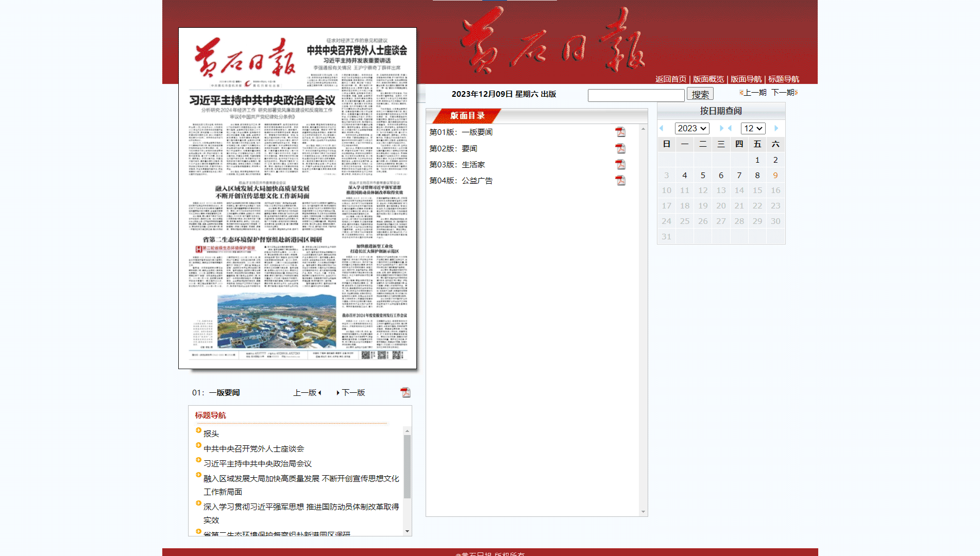Open headline 习近平主持中共中央政治局会议
980x556 pixels.
pos(258,464)
